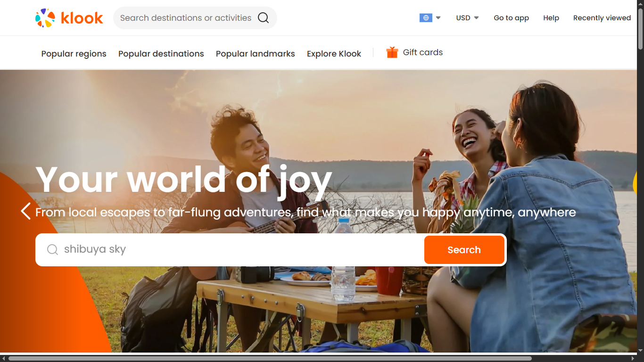Open the Popular landmarks menu
Viewport: 644px width, 362px height.
tap(256, 54)
